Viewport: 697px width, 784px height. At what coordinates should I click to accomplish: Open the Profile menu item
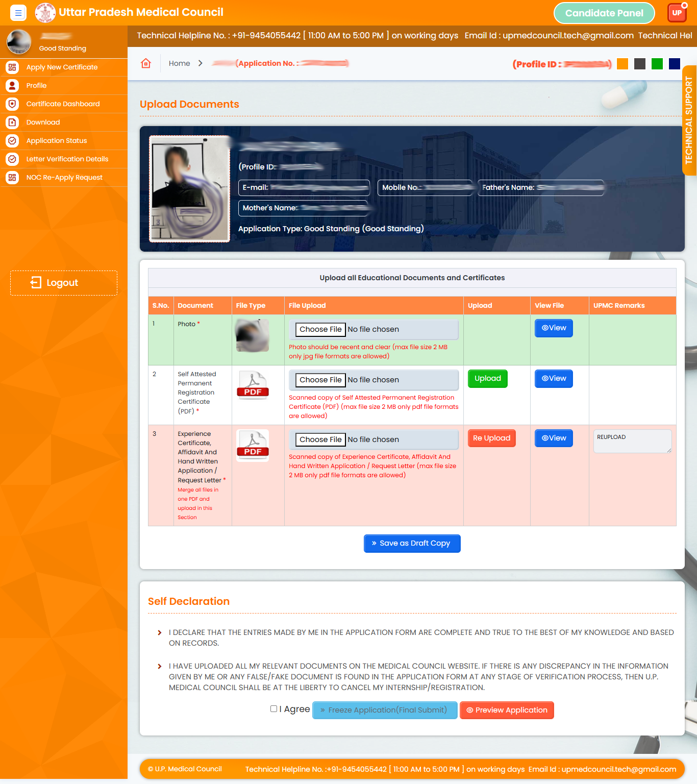click(x=36, y=86)
